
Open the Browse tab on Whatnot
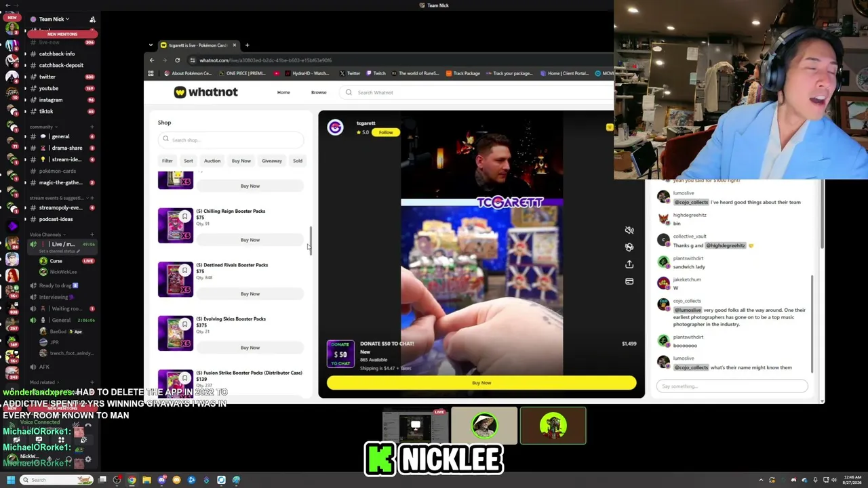319,92
